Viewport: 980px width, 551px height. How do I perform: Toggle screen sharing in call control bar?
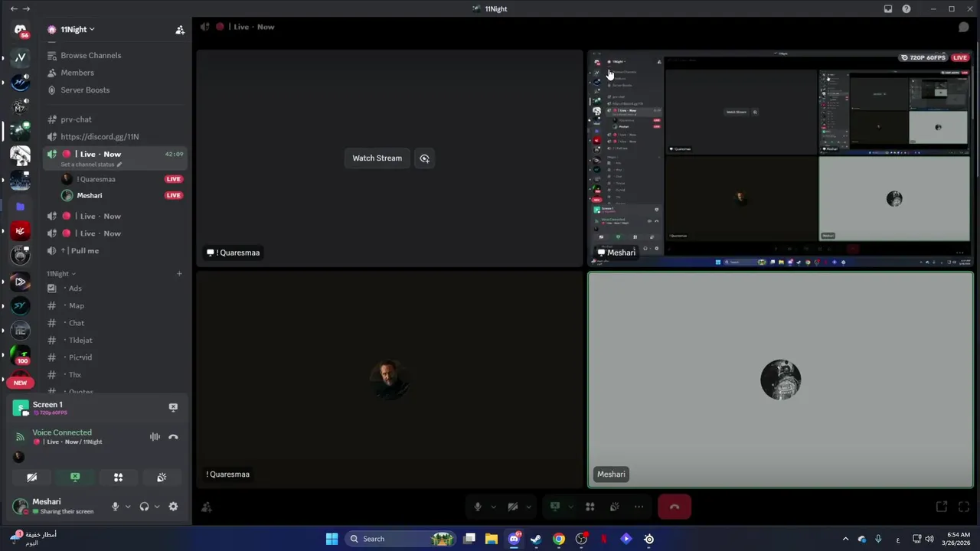click(x=555, y=507)
